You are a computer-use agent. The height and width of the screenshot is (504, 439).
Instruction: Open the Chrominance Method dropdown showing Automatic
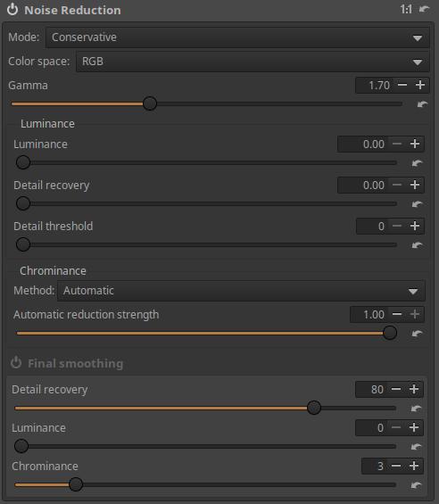(241, 291)
